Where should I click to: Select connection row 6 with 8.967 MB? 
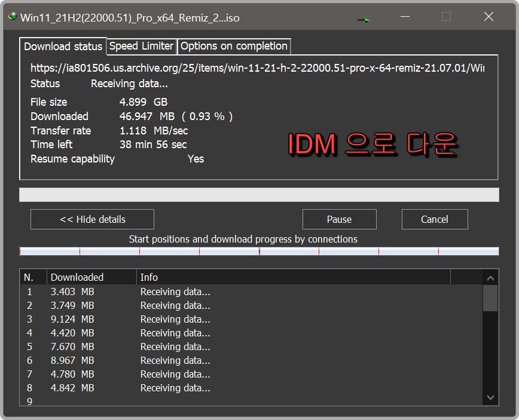pos(251,360)
